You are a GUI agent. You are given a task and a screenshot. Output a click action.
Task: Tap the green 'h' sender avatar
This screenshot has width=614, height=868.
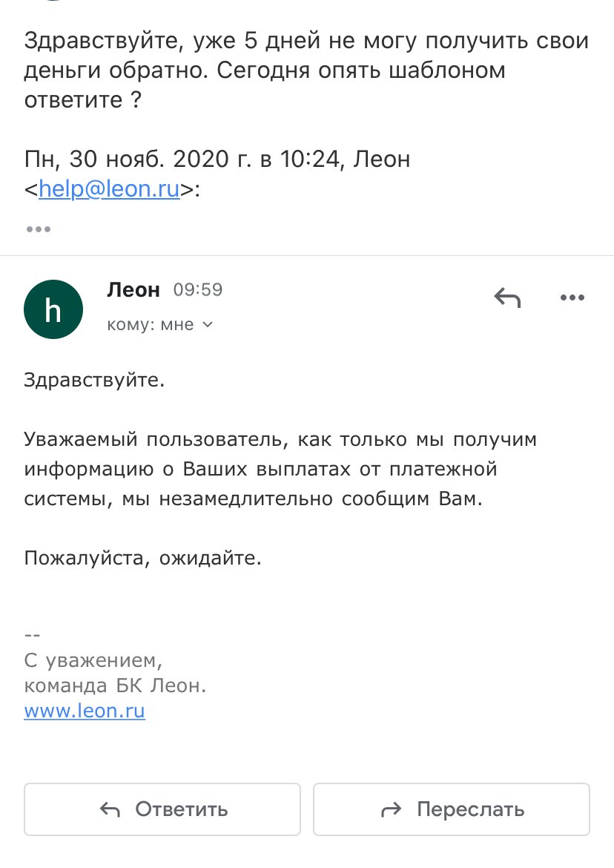point(53,309)
